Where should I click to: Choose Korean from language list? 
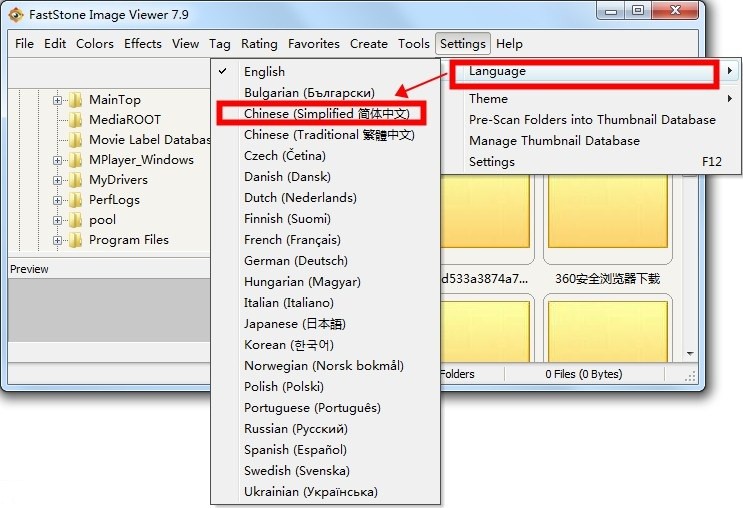[325, 345]
